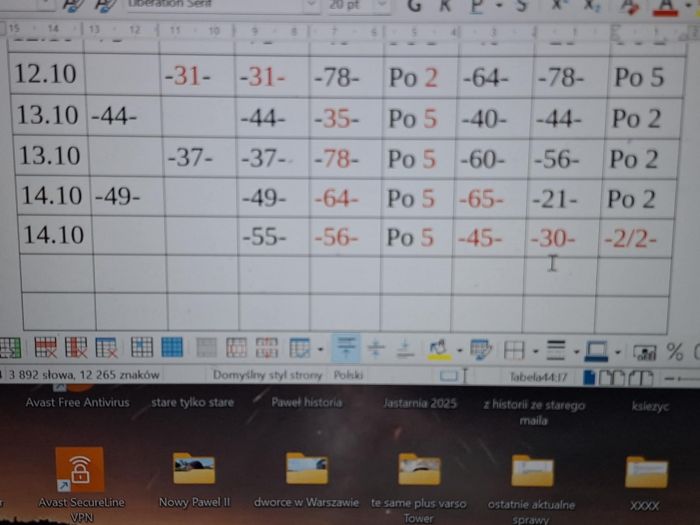Screen dimensions: 700x525
Task: Click the delete table columns icon
Action: tap(76, 348)
